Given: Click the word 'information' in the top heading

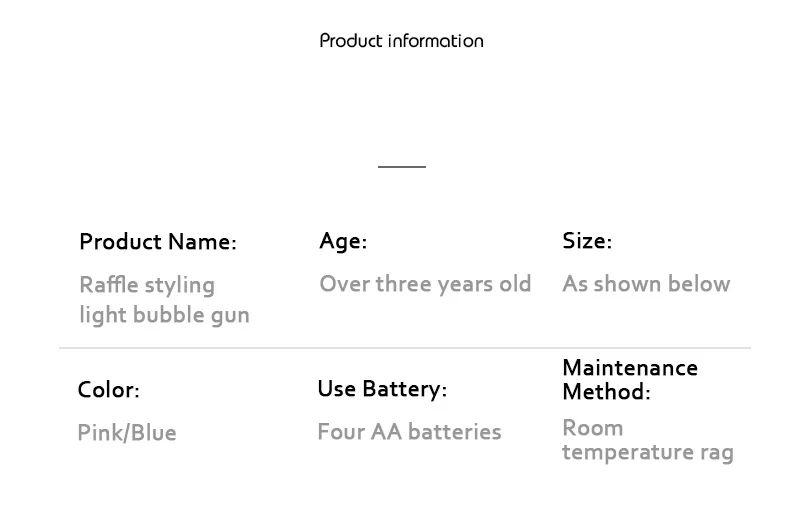Looking at the screenshot, I should (435, 41).
